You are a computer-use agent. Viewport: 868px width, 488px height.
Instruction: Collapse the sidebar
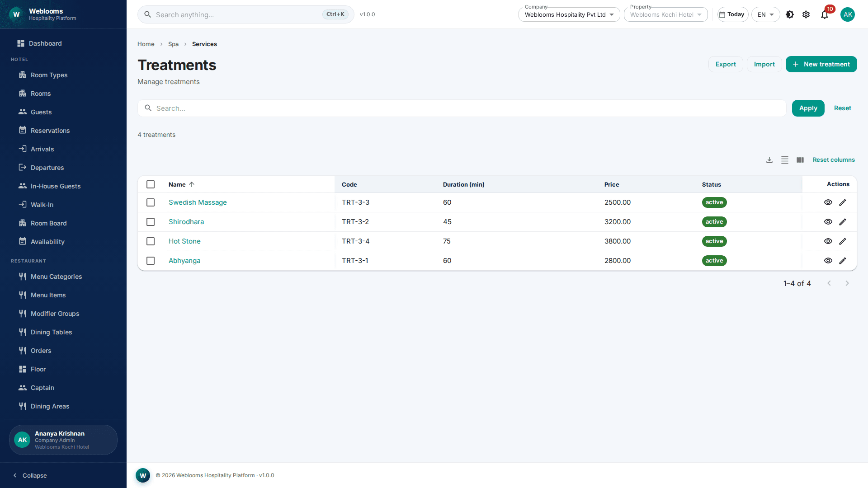30,475
